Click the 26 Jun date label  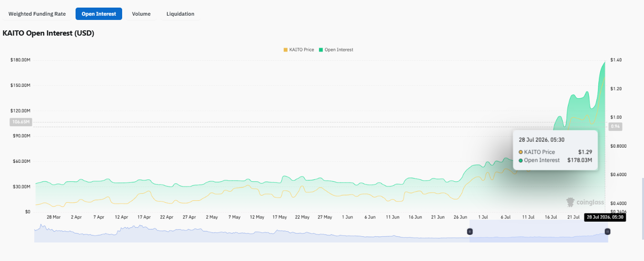pyautogui.click(x=460, y=217)
